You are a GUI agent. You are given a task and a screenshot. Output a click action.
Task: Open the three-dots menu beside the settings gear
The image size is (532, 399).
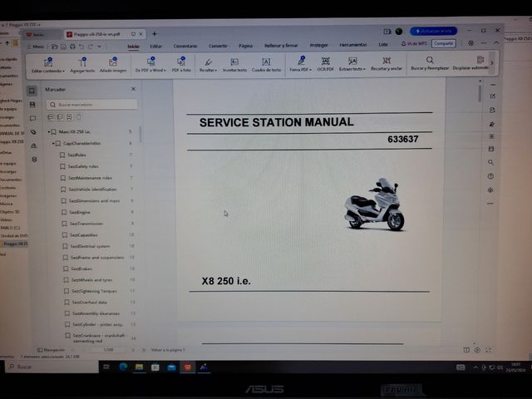484,43
